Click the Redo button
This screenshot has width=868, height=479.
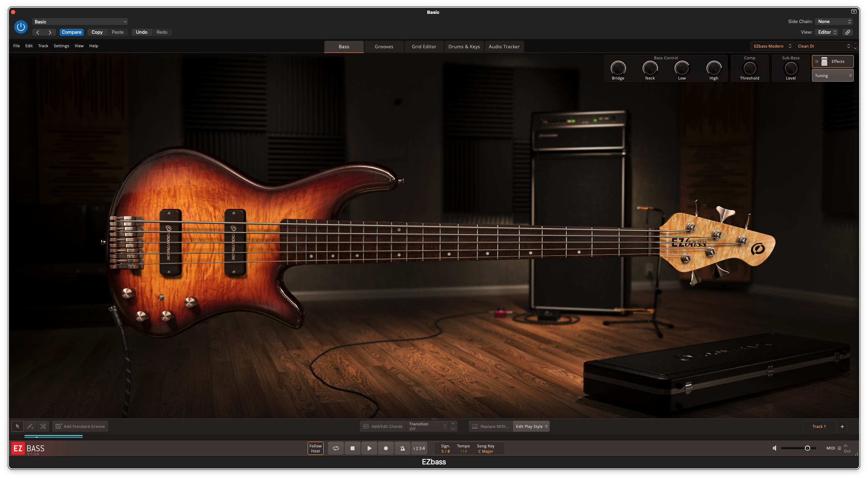pyautogui.click(x=162, y=32)
